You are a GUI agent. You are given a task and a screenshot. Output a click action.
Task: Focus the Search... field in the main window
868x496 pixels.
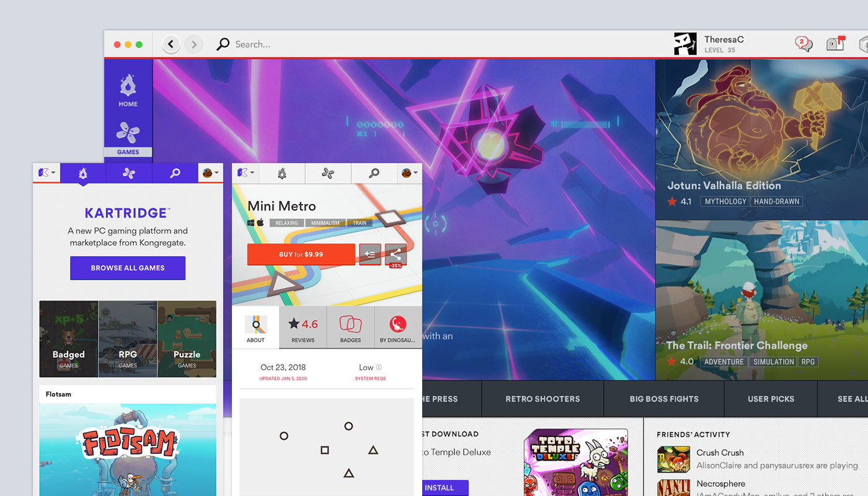point(253,45)
